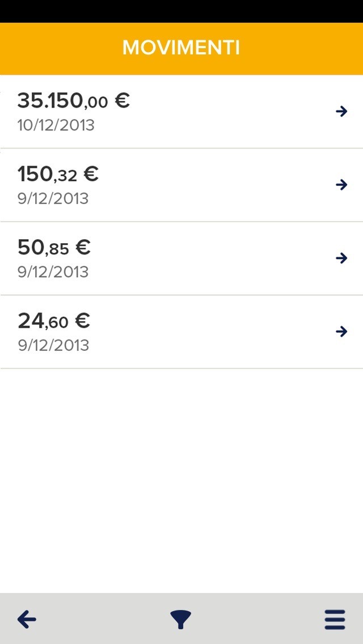363x644 pixels.
Task: Tap arrow next to 150,32 € movement
Action: (341, 185)
